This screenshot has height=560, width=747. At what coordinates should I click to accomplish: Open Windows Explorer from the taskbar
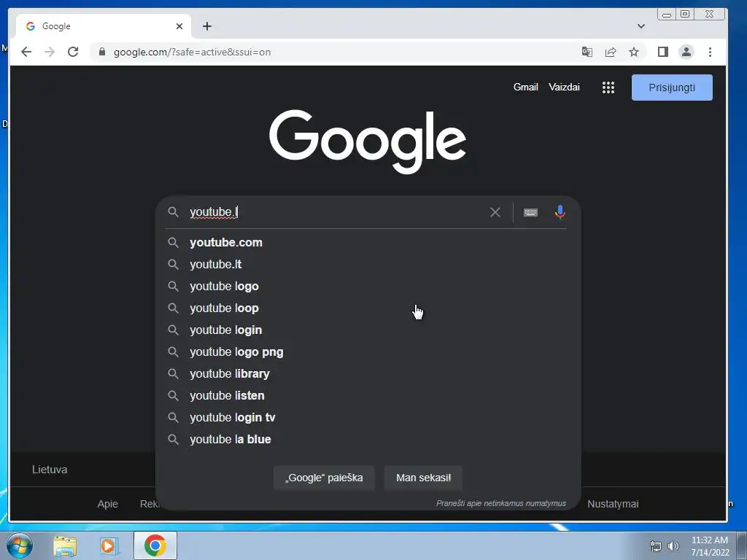click(65, 545)
